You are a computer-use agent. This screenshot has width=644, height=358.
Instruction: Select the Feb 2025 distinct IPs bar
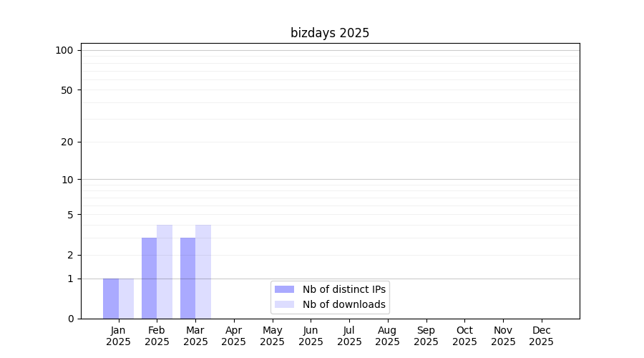[x=149, y=278]
